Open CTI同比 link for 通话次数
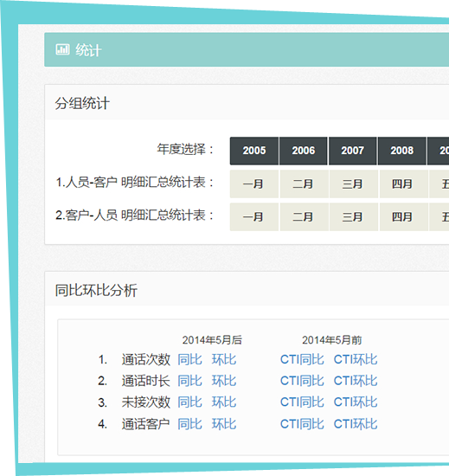449x476 pixels. pos(302,359)
